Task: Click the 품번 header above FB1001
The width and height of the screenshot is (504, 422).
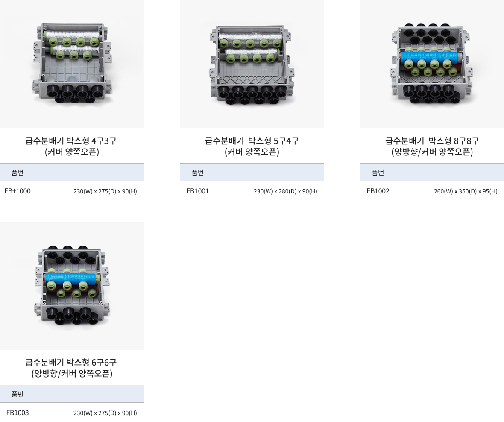Action: 198,173
